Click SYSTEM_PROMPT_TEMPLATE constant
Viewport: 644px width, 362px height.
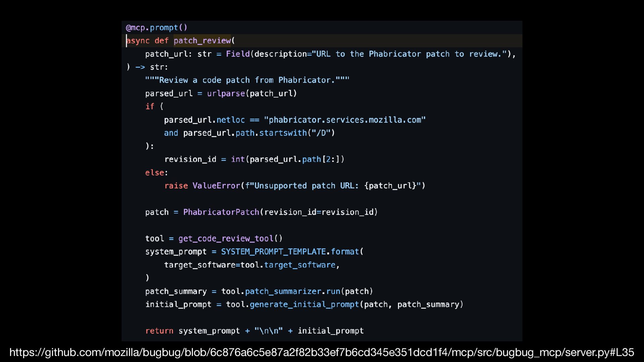tap(273, 252)
